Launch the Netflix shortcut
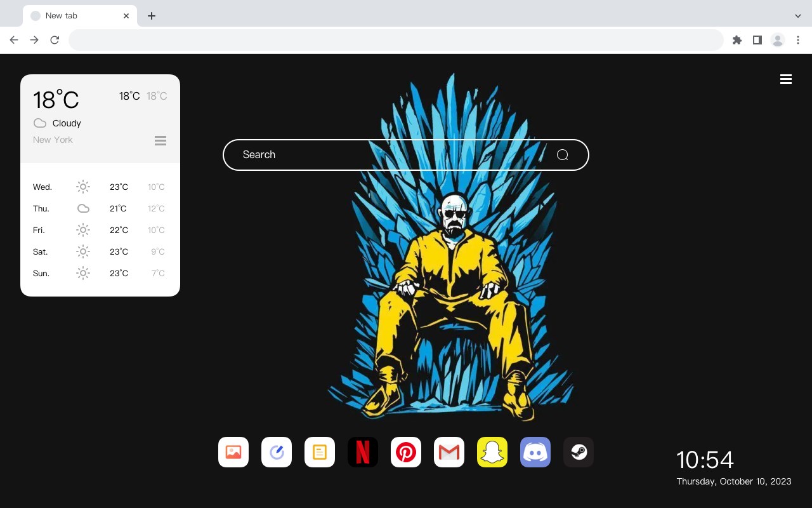The image size is (812, 508). pyautogui.click(x=363, y=452)
